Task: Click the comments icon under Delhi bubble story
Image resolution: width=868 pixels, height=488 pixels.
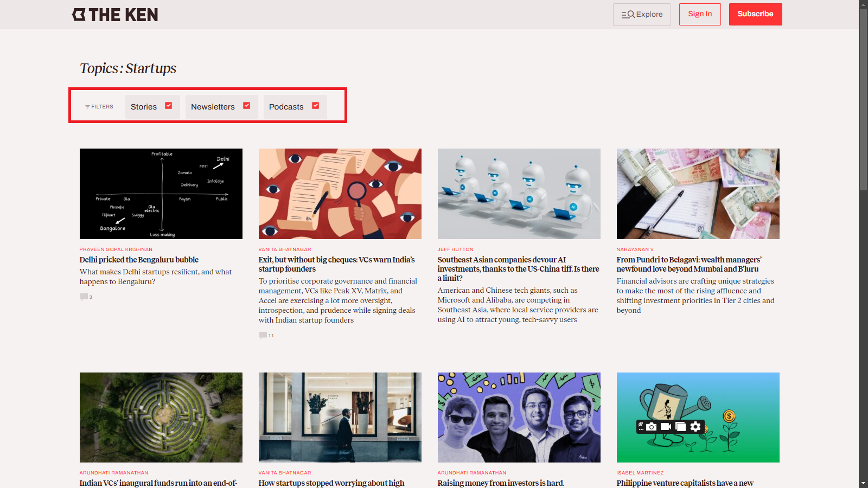Action: click(x=84, y=297)
